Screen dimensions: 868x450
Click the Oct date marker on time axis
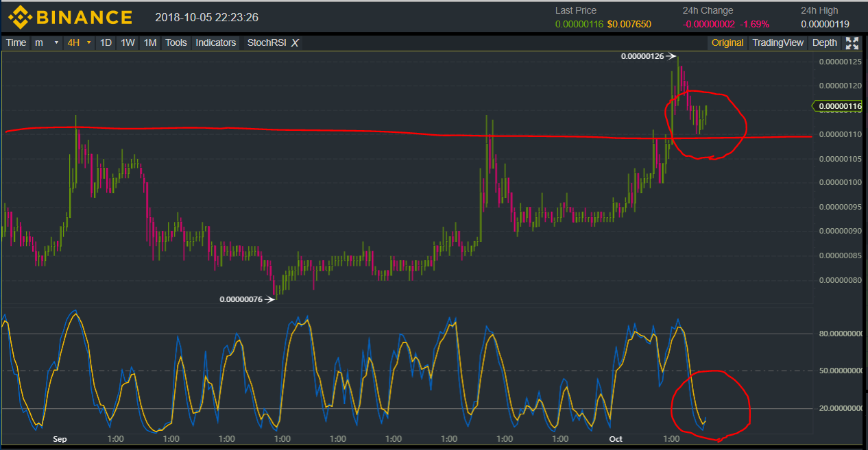tap(616, 438)
